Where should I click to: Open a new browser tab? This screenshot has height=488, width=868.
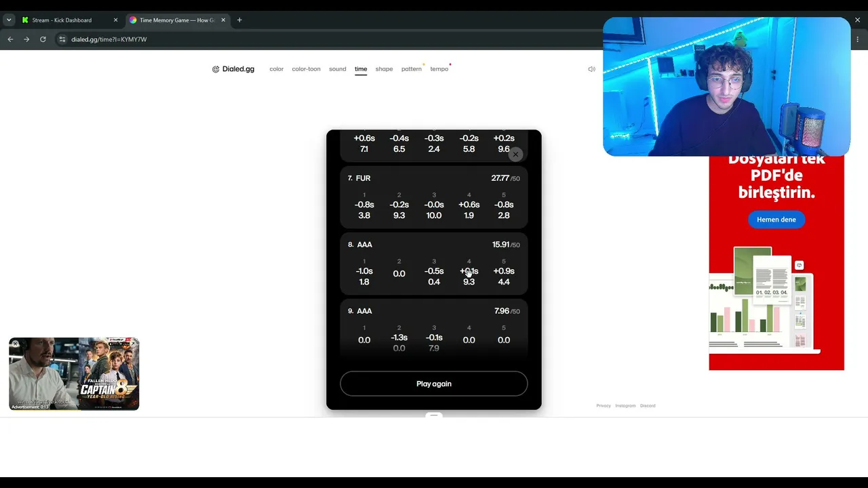239,20
